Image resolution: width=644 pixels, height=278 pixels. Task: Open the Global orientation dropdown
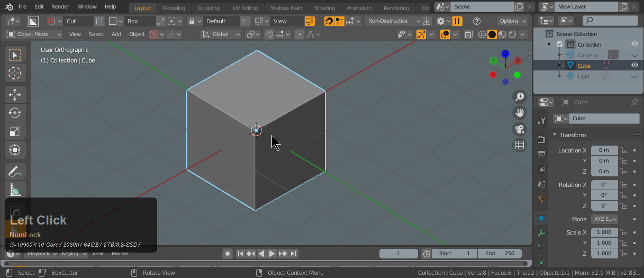coord(221,34)
